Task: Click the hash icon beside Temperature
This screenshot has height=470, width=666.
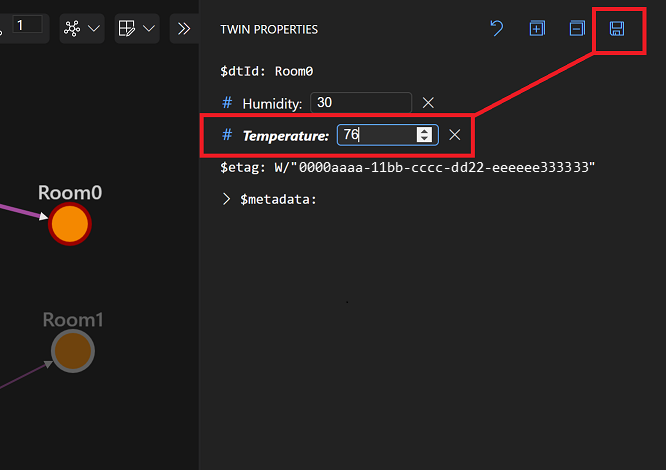Action: coord(227,135)
